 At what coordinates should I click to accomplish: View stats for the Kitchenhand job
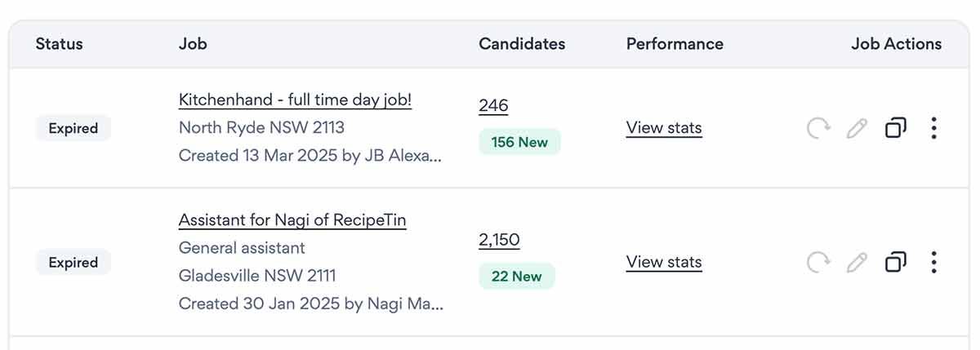(x=664, y=128)
